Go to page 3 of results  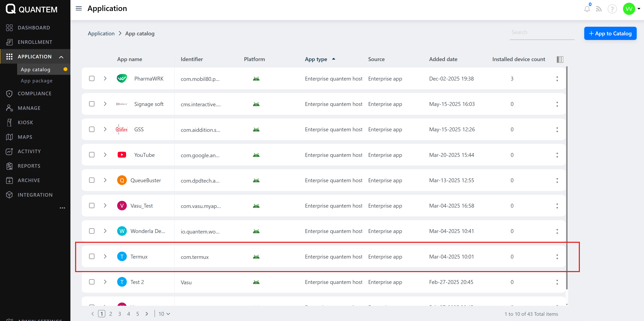(x=120, y=314)
